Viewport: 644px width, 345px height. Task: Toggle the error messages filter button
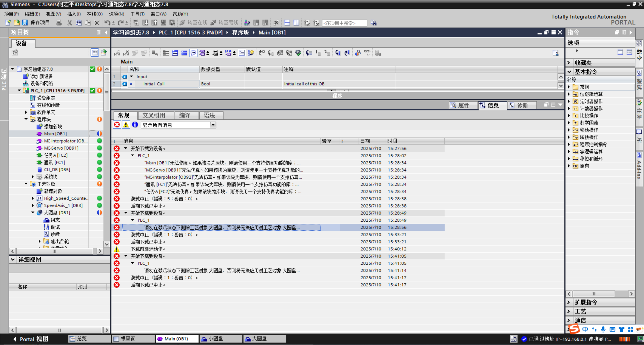point(117,125)
